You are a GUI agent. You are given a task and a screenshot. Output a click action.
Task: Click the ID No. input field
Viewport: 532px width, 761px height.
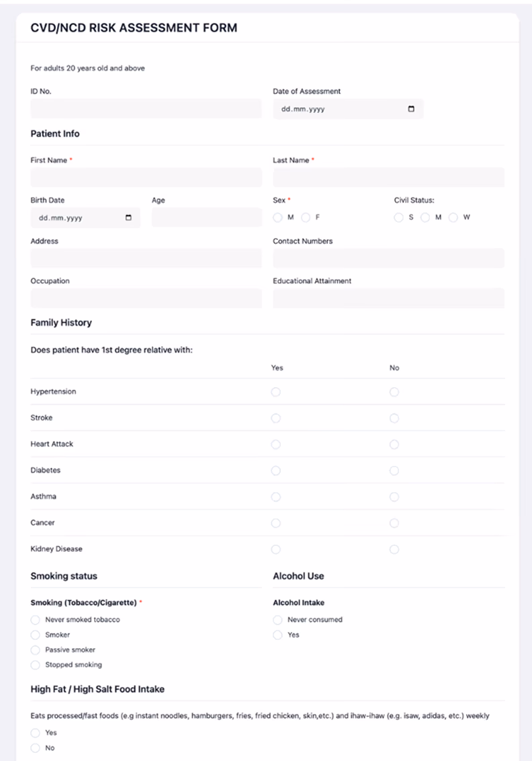(x=146, y=108)
